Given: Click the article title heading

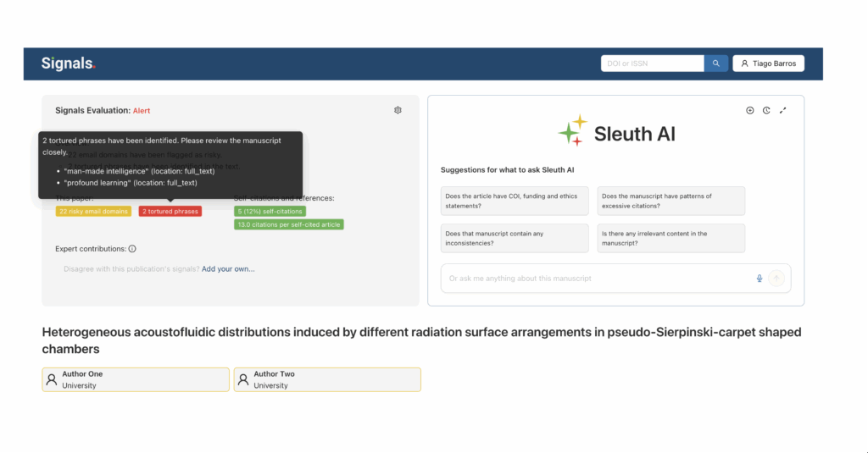Looking at the screenshot, I should [422, 340].
